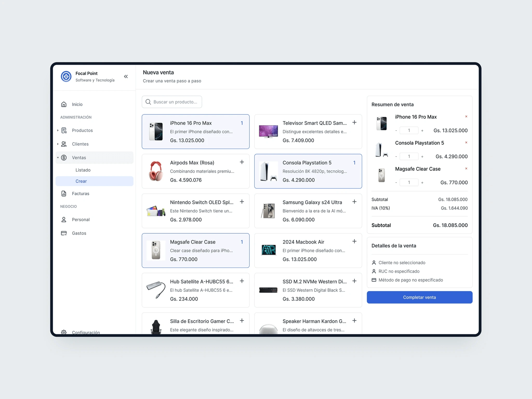
Task: Click the SSD M.2 NVMe thumbnail
Action: tap(268, 290)
